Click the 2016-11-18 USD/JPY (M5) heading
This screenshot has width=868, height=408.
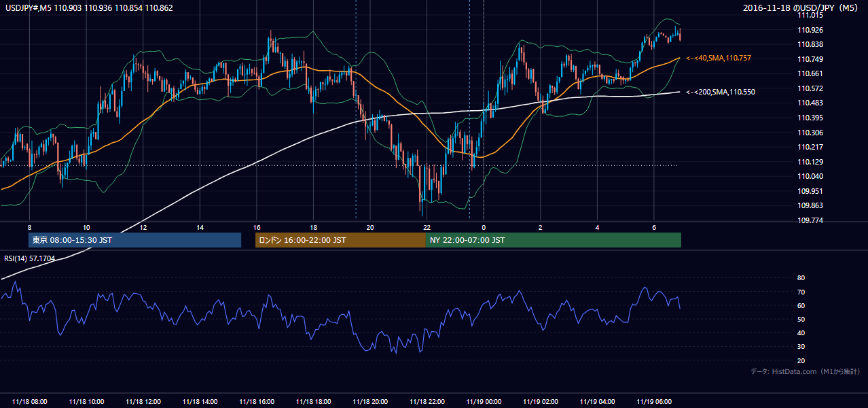click(801, 8)
